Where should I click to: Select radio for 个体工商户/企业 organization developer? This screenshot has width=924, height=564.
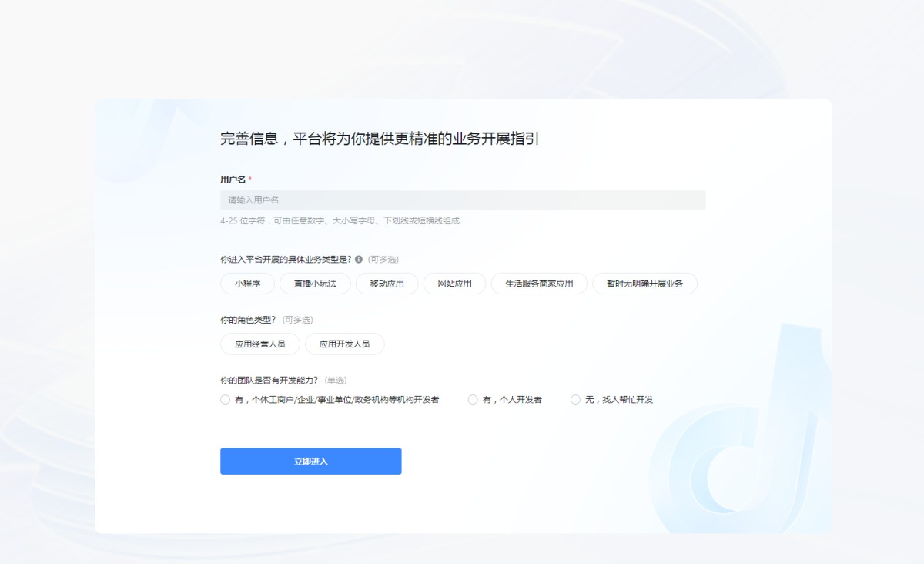pos(226,400)
